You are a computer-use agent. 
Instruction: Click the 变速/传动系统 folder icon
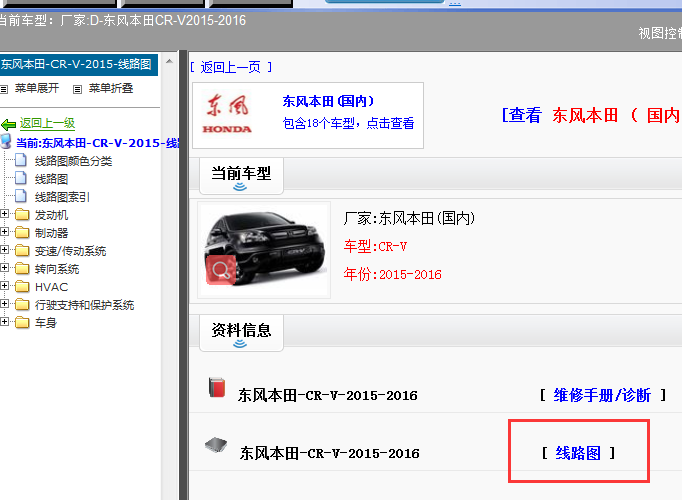tap(22, 250)
